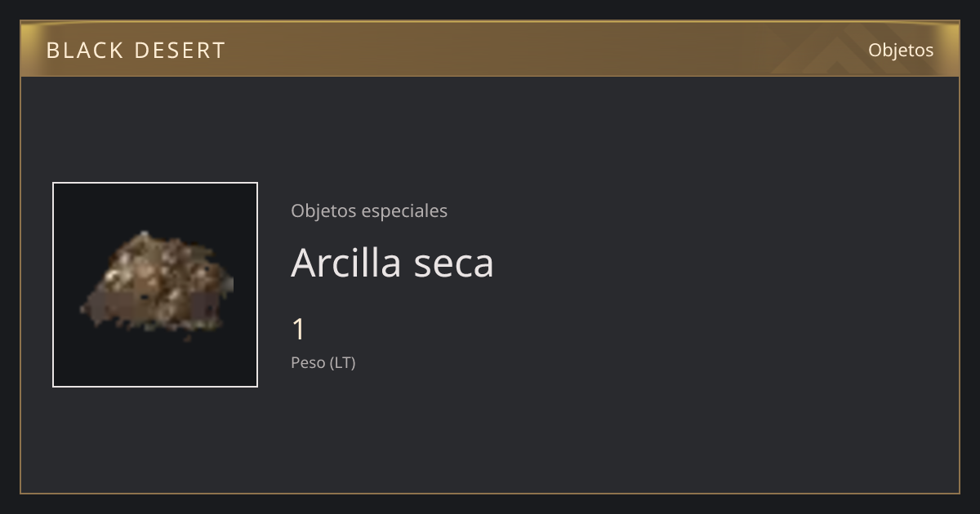The image size is (980, 514).
Task: Click the Arcilla seca item name heading
Action: 392,262
